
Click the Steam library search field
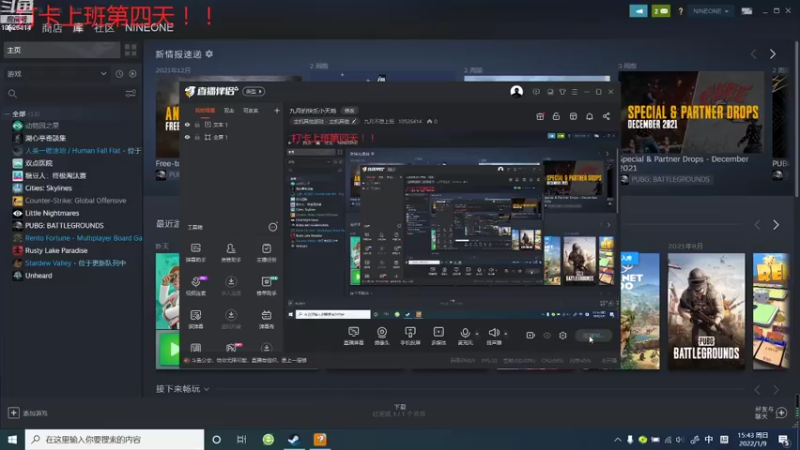[66, 94]
